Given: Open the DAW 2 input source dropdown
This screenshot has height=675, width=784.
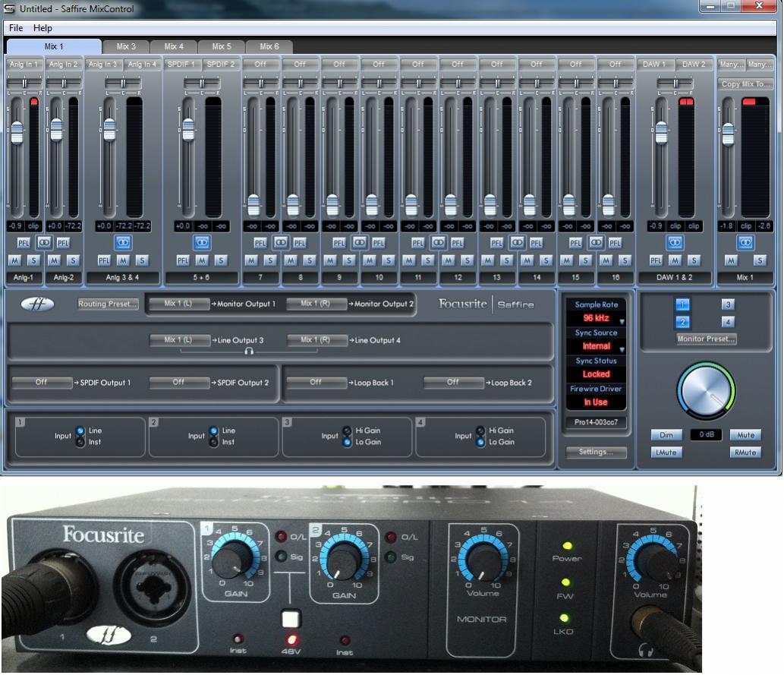Looking at the screenshot, I should pyautogui.click(x=694, y=64).
